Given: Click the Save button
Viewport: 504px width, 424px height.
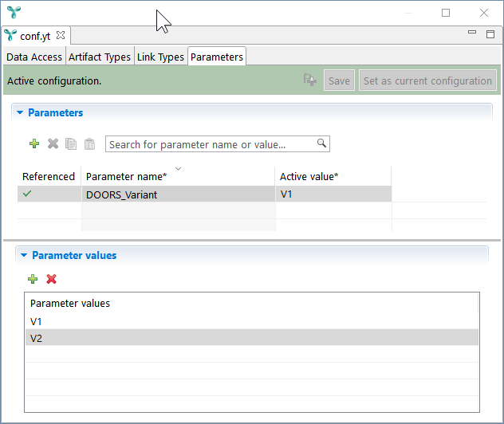Looking at the screenshot, I should click(339, 80).
